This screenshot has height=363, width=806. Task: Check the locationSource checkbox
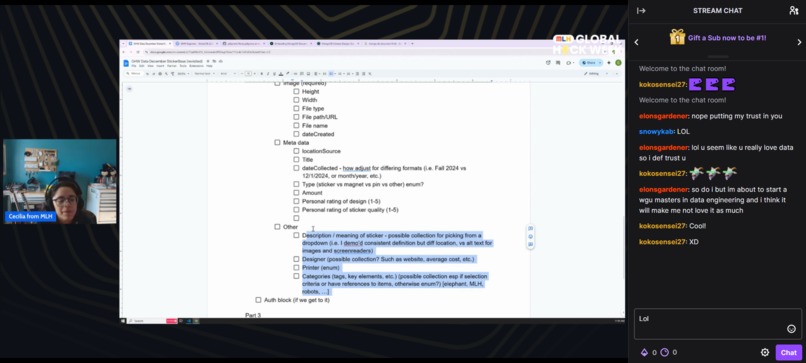tap(296, 151)
